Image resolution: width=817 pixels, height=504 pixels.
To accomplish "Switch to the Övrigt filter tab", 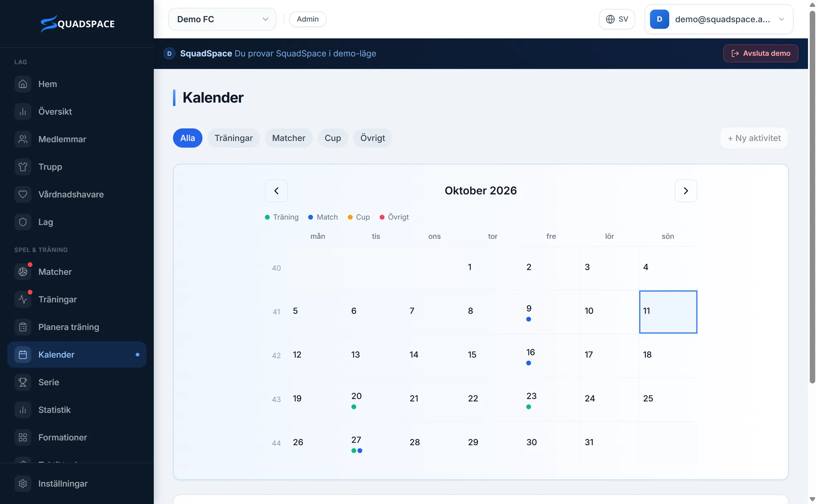I will (373, 138).
